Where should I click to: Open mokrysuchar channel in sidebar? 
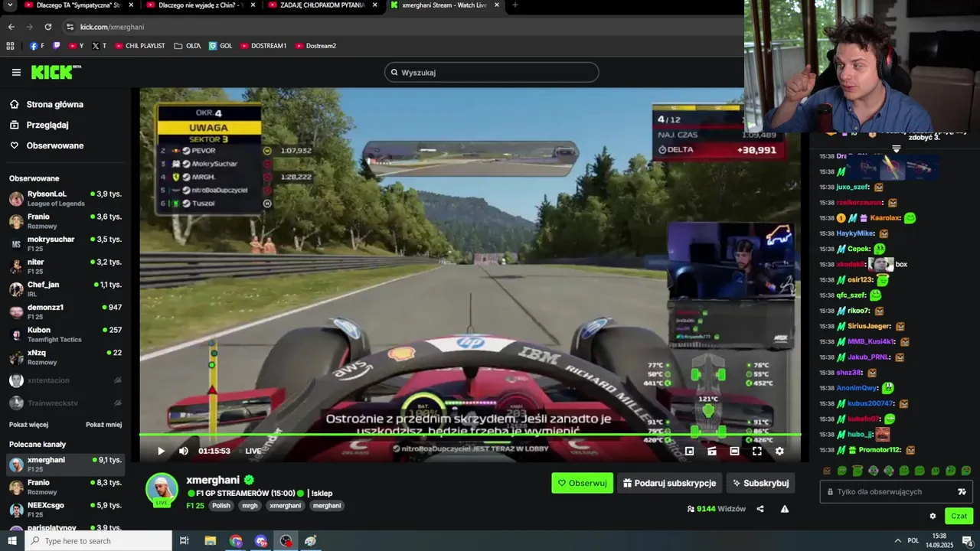pyautogui.click(x=67, y=243)
